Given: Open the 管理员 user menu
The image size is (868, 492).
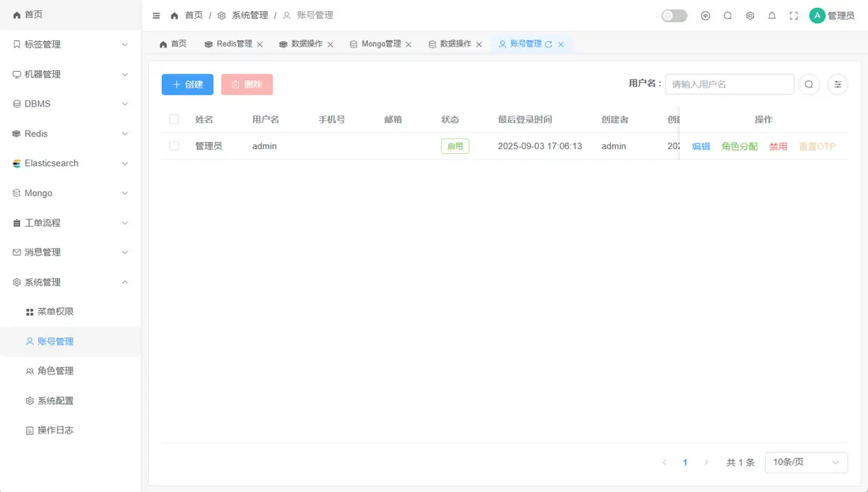Looking at the screenshot, I should tap(841, 16).
